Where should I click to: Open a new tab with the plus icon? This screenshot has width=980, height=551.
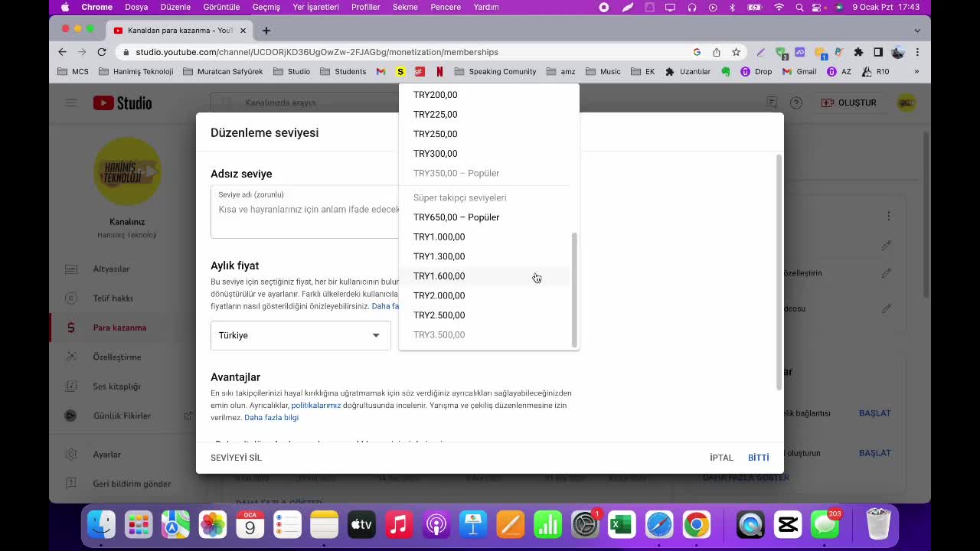click(266, 31)
